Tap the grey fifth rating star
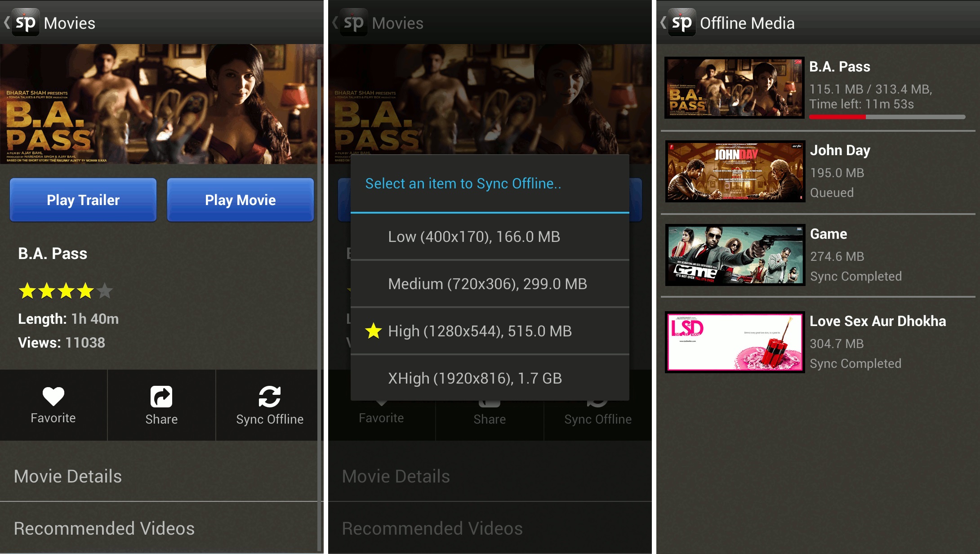 [104, 291]
